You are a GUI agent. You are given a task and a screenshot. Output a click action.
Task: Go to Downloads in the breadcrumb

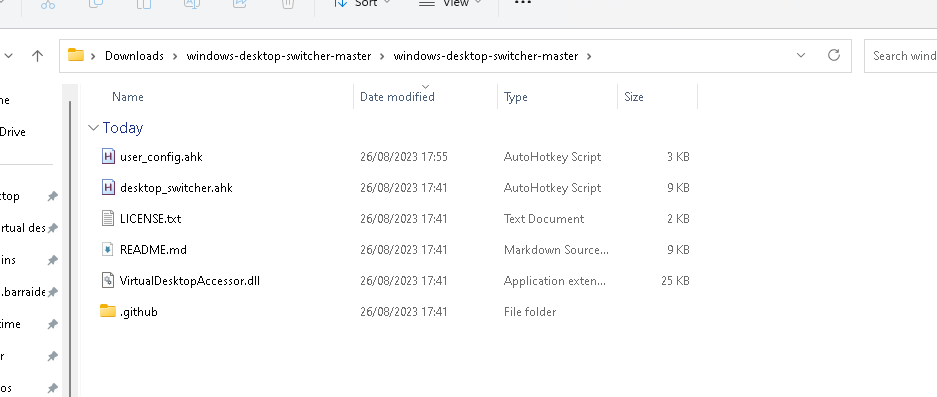click(x=134, y=56)
